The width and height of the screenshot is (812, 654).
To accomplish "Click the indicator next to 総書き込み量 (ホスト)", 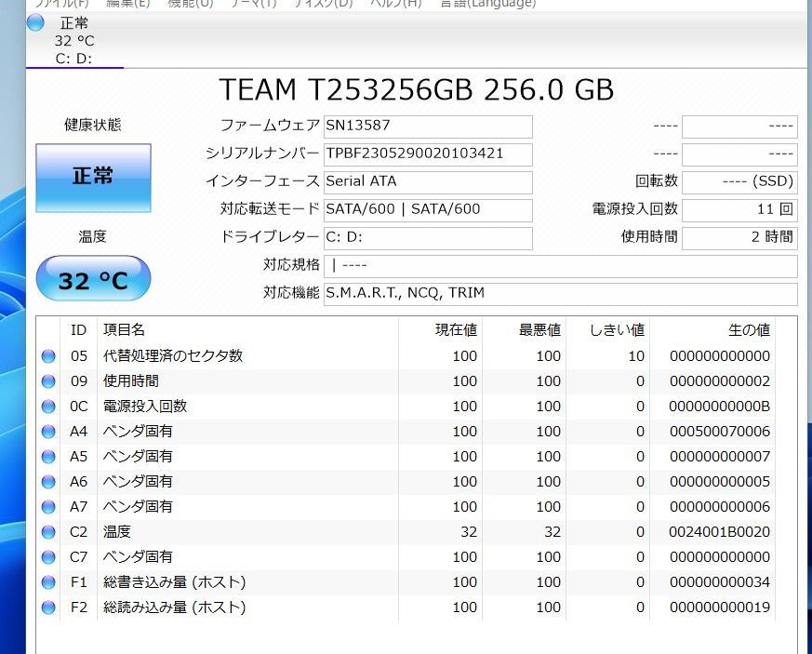I will point(48,581).
